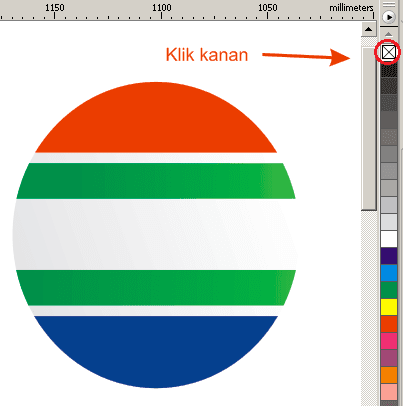The width and height of the screenshot is (403, 406).
Task: Pick the white swatch in the palette
Action: pos(389,239)
